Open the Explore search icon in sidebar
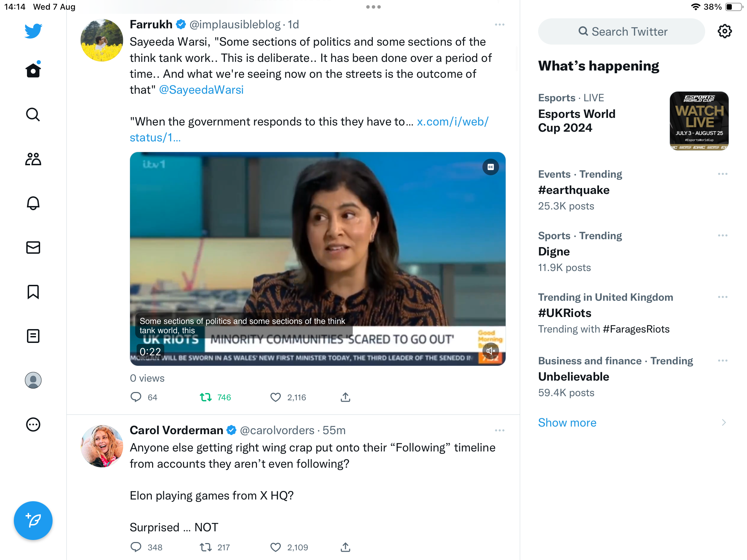The width and height of the screenshot is (747, 560). (33, 115)
